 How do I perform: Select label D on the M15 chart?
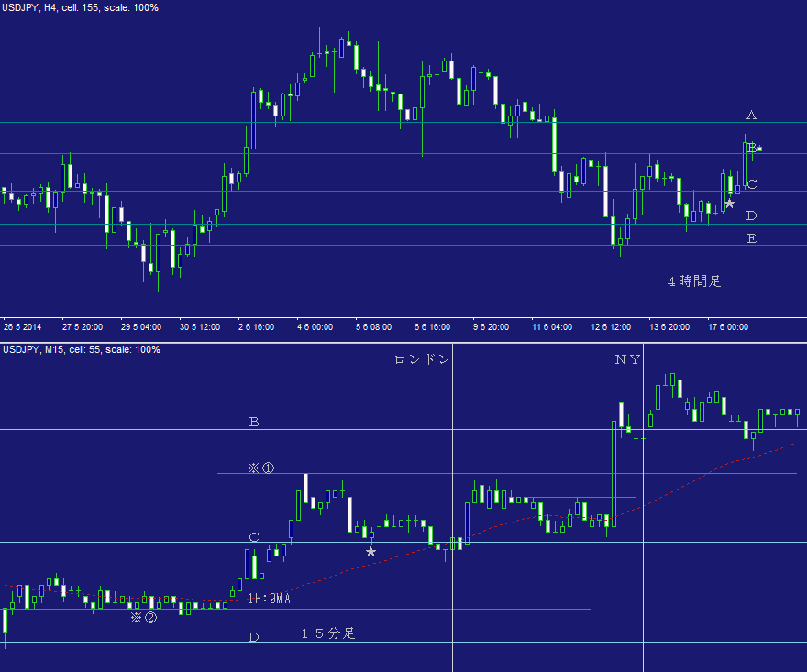254,637
